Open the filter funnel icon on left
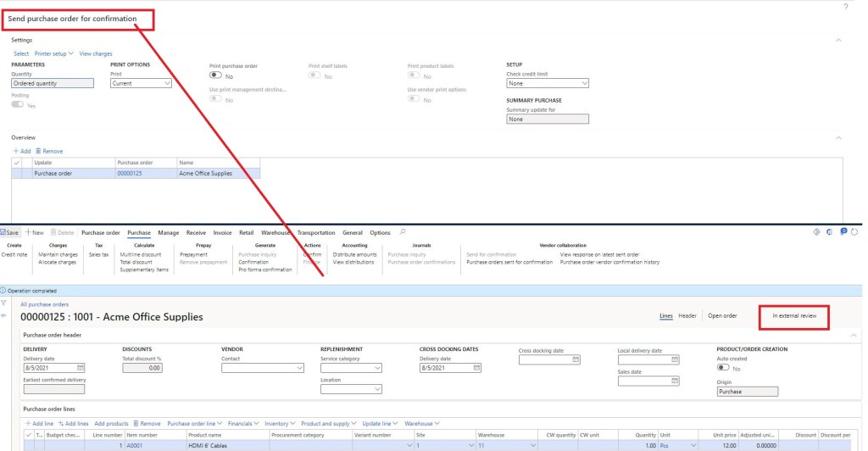 [x=4, y=303]
